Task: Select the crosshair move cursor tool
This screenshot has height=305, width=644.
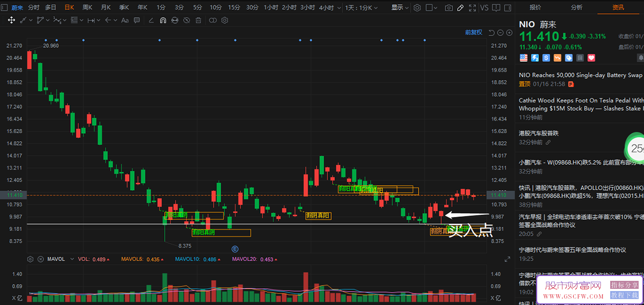Action: tap(11, 20)
